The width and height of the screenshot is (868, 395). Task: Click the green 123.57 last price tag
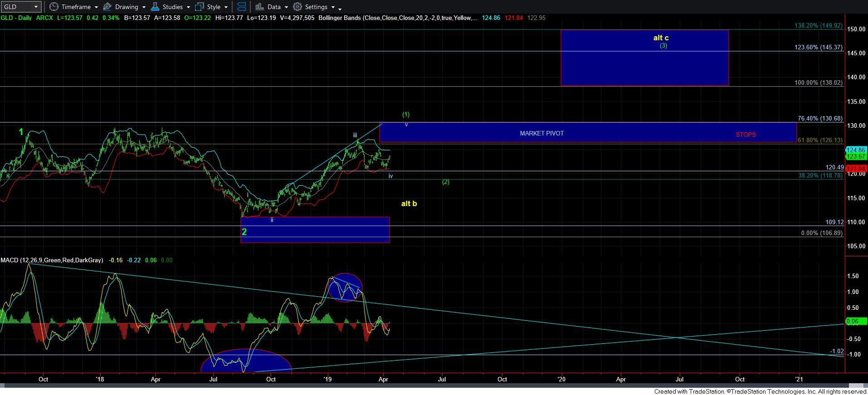857,156
